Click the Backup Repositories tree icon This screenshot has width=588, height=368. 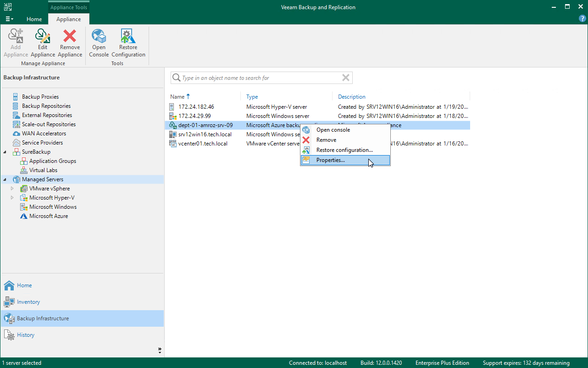[x=16, y=106]
